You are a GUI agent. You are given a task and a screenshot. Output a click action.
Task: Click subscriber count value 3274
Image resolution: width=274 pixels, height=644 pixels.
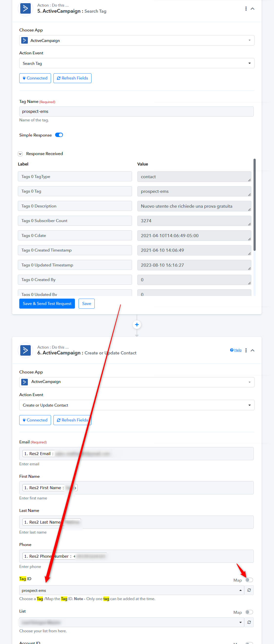coord(194,221)
